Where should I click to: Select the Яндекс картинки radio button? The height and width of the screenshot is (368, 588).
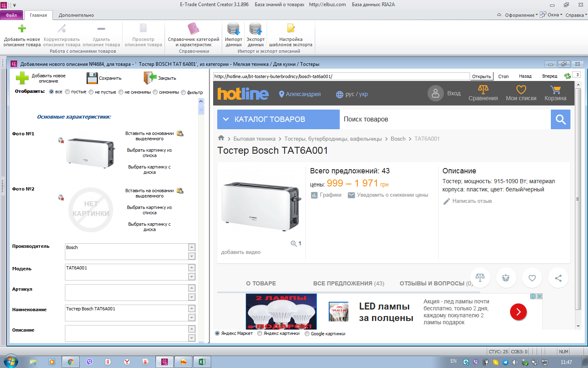click(x=260, y=333)
